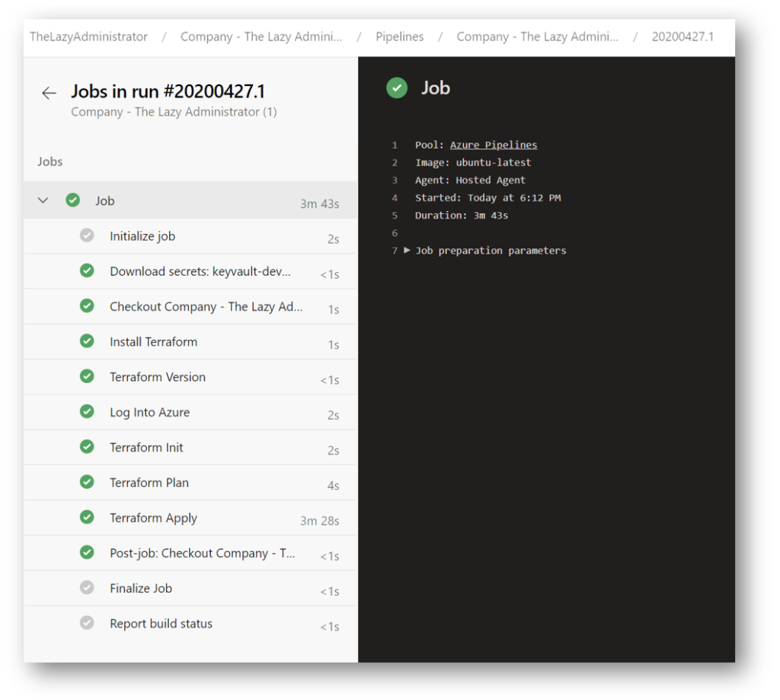Image resolution: width=780 pixels, height=700 pixels.
Task: Open TheLazyAdministrator breadcrumb
Action: [88, 37]
